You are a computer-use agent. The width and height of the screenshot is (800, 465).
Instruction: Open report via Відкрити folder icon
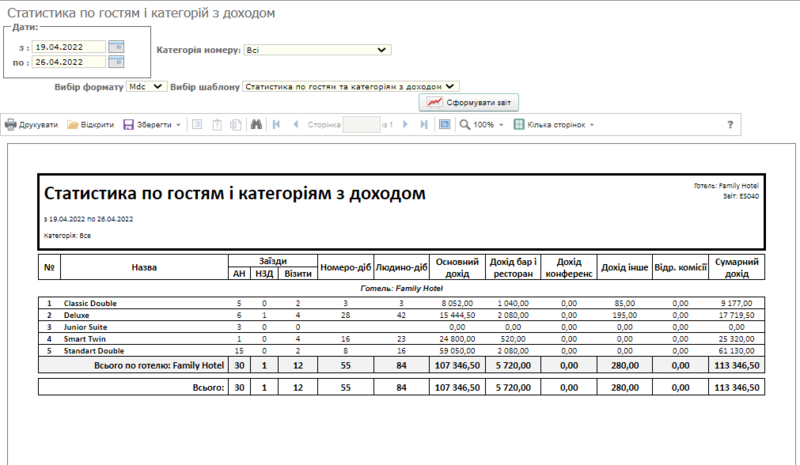point(73,125)
